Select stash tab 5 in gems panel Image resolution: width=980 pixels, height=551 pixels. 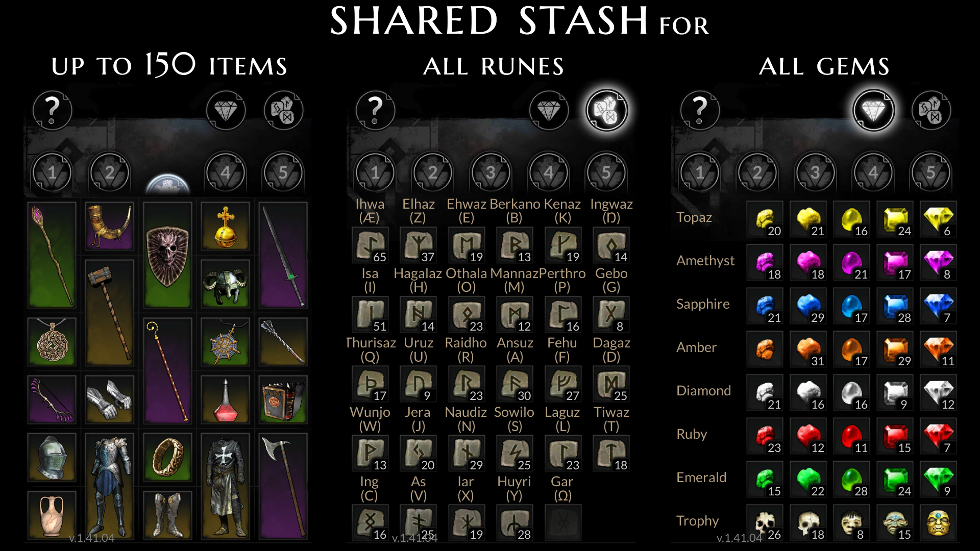coord(931,172)
